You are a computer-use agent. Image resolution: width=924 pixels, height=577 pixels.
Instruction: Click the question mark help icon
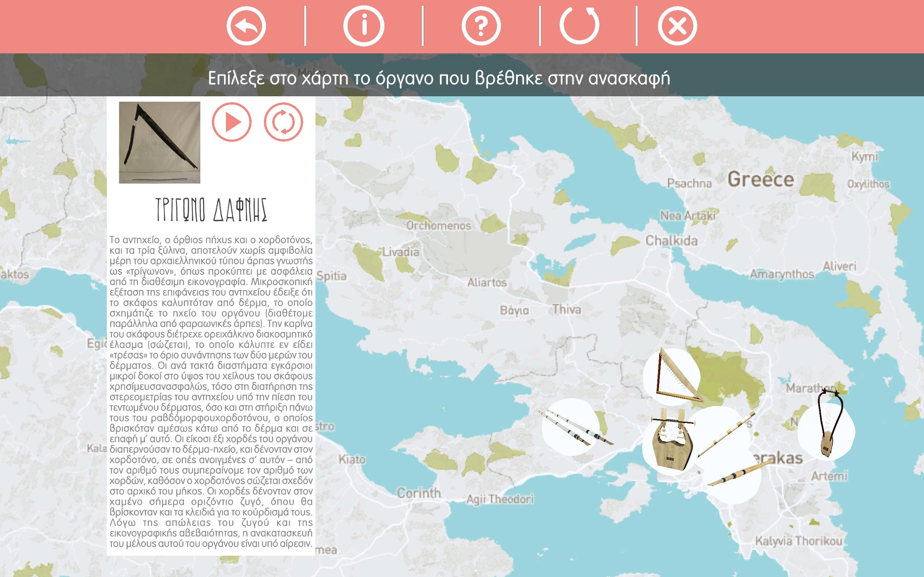[x=481, y=26]
